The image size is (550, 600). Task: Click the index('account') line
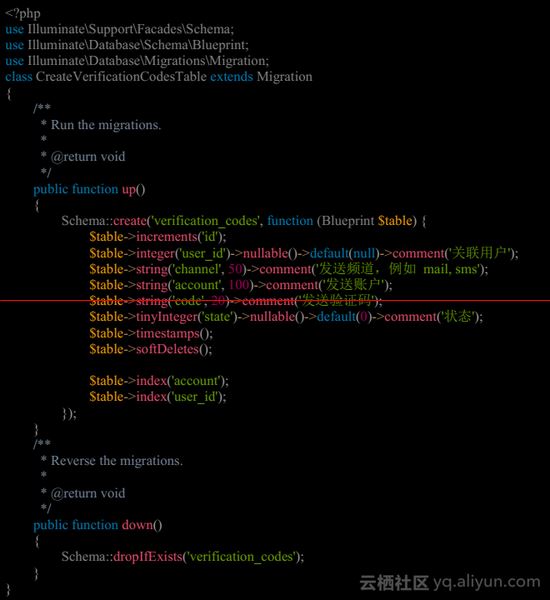159,381
